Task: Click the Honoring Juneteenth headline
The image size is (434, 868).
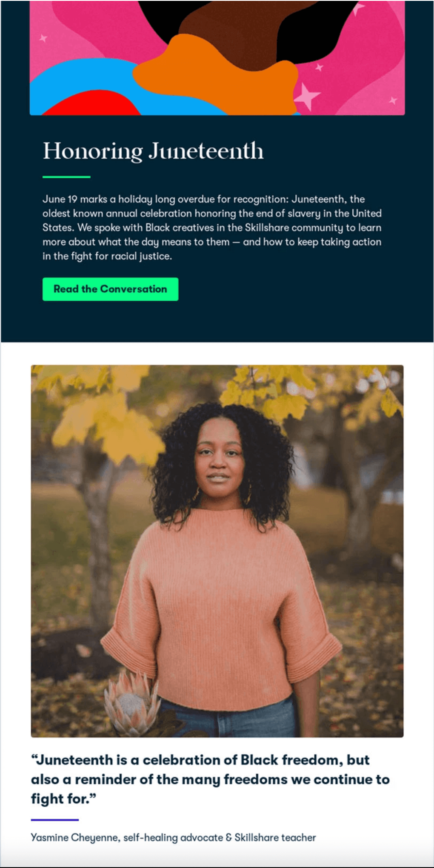Action: [x=153, y=151]
